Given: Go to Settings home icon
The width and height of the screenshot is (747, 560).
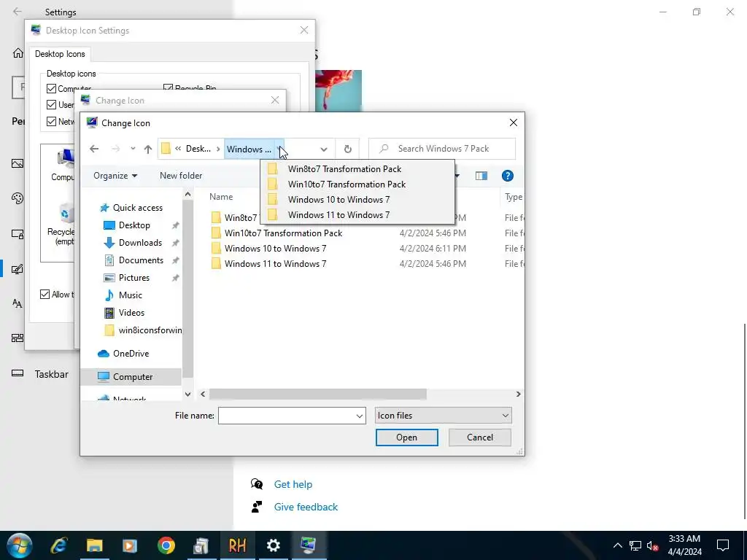Looking at the screenshot, I should 18,52.
